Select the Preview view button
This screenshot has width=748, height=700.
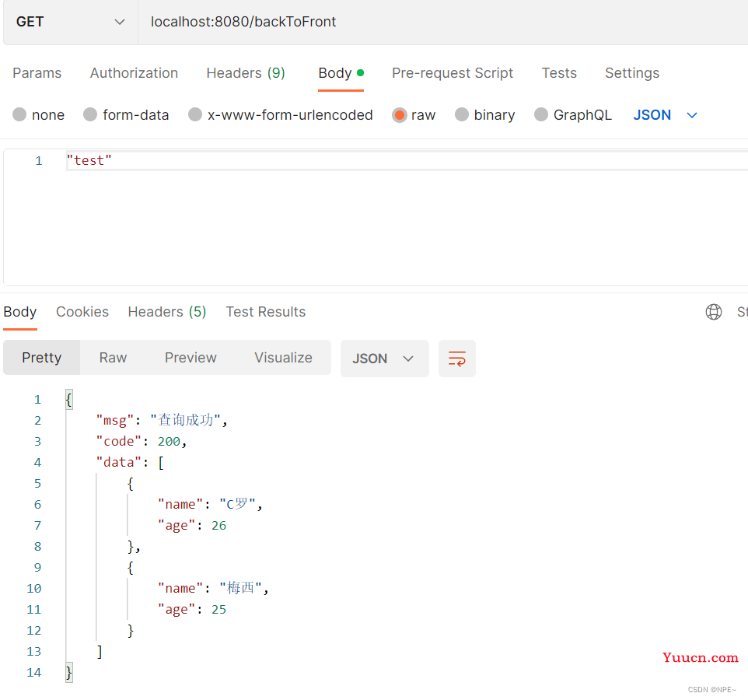(x=190, y=358)
